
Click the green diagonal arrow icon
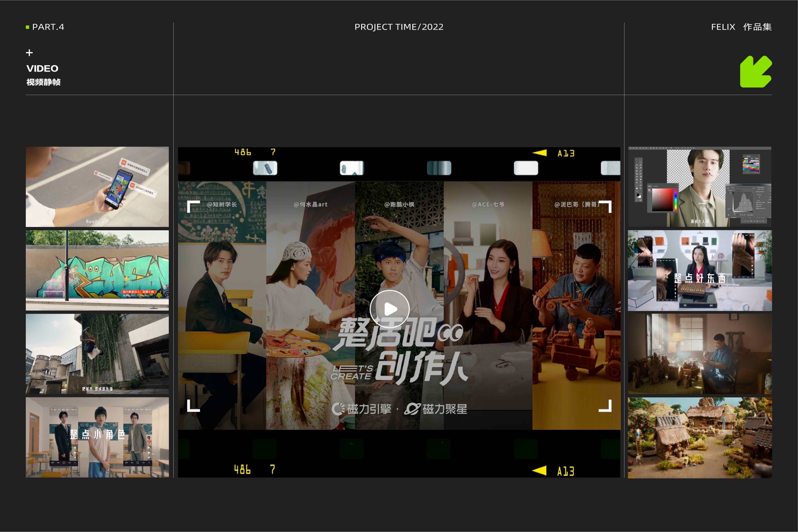[x=756, y=71]
